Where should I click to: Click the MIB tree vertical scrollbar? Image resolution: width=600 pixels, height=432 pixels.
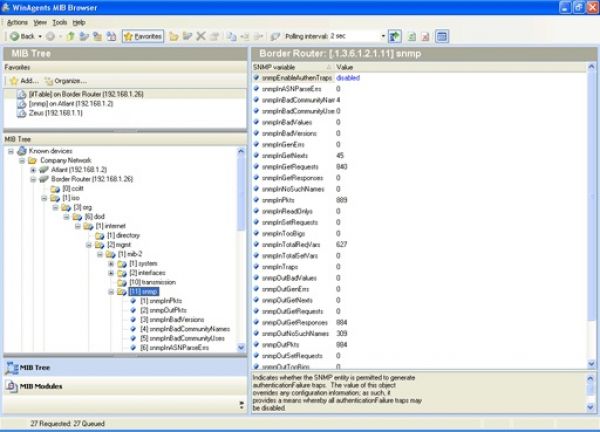point(241,250)
